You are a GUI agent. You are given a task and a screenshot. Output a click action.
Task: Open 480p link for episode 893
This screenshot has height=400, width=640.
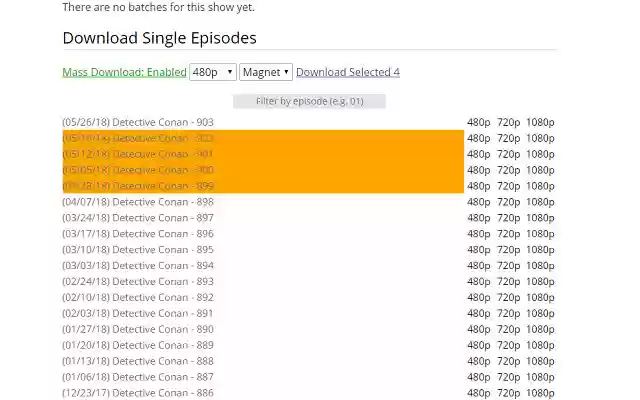[478, 282]
